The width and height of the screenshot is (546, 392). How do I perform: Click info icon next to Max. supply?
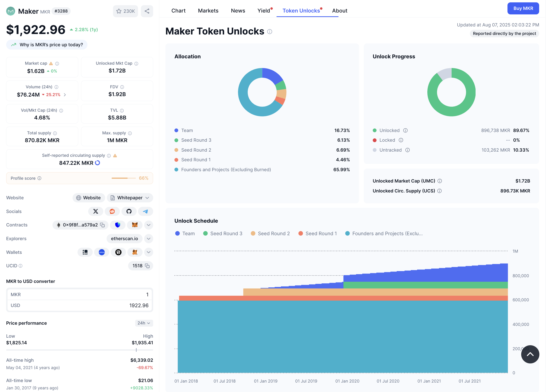(130, 133)
